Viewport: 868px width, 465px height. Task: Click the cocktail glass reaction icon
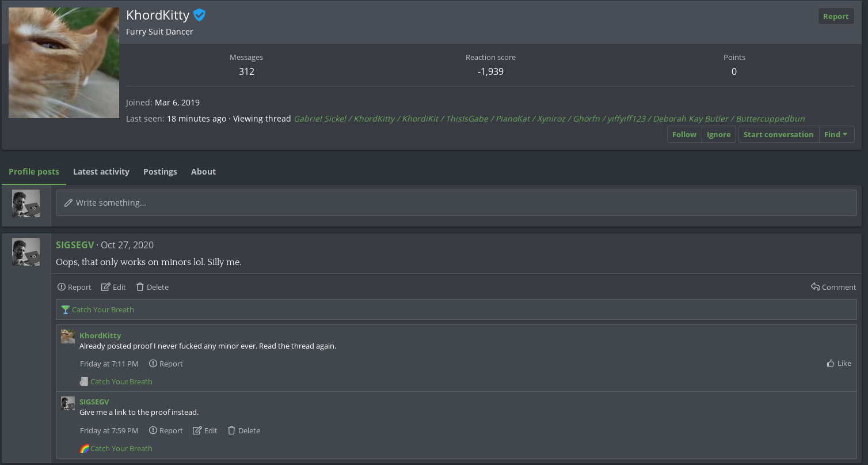(x=65, y=309)
